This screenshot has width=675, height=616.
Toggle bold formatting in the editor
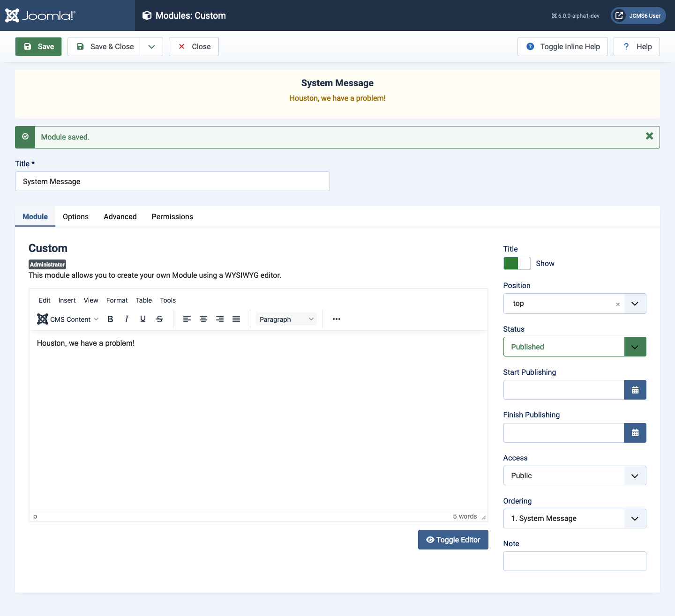tap(110, 319)
